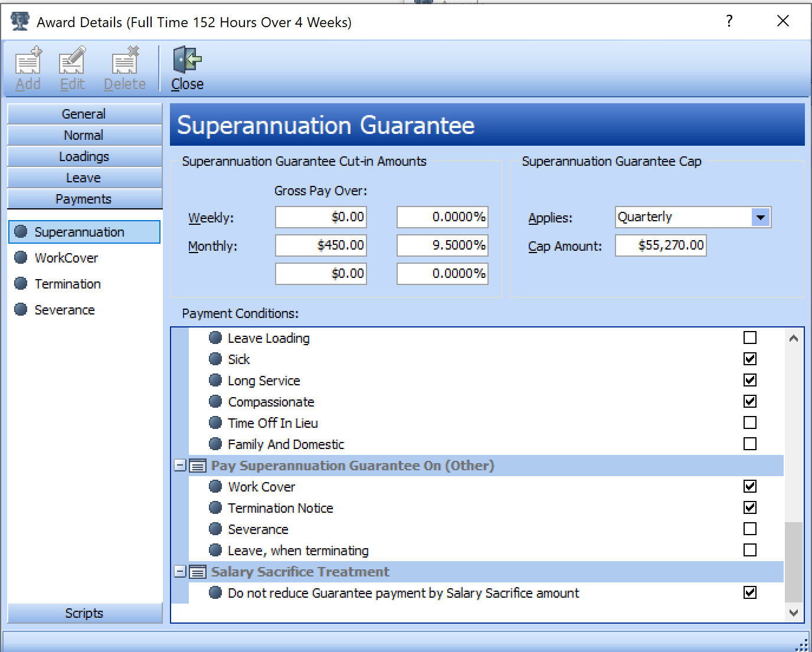Screen dimensions: 812x652
Task: Click the help question mark button
Action: pyautogui.click(x=729, y=21)
